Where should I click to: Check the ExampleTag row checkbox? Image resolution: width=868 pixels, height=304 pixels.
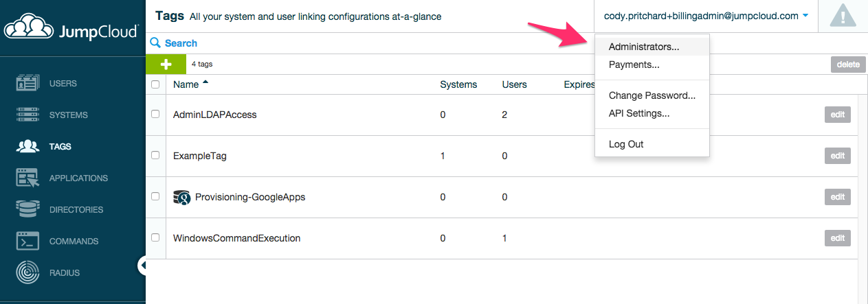coord(155,155)
